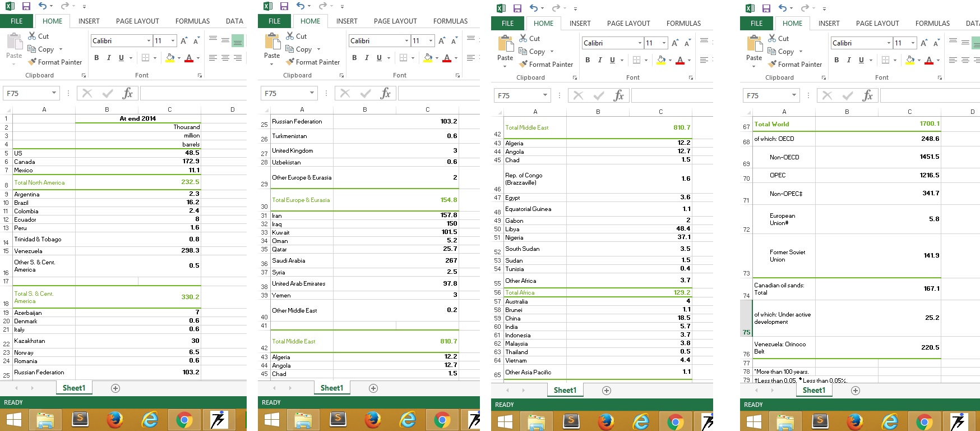Open DATA tab in Total North America window
Viewport: 980px width, 431px height.
[234, 21]
